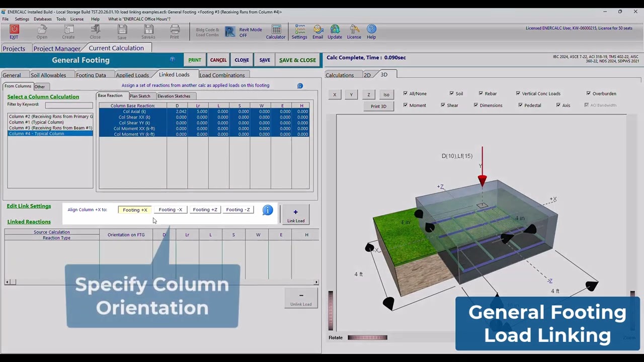Image resolution: width=644 pixels, height=362 pixels.
Task: Toggle the All/None checkbox
Action: (406, 94)
